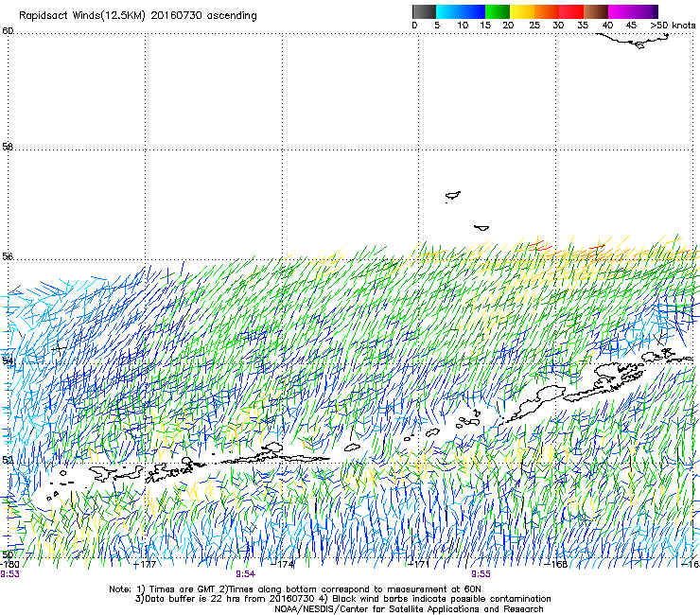
Task: Click the longitude label -177
Action: [145, 564]
